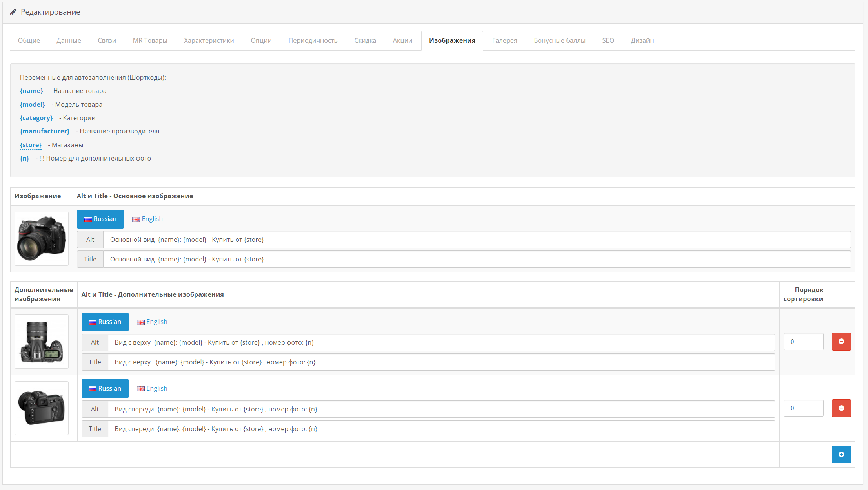Focus first additional image sort order field
The height and width of the screenshot is (490, 868).
point(803,342)
